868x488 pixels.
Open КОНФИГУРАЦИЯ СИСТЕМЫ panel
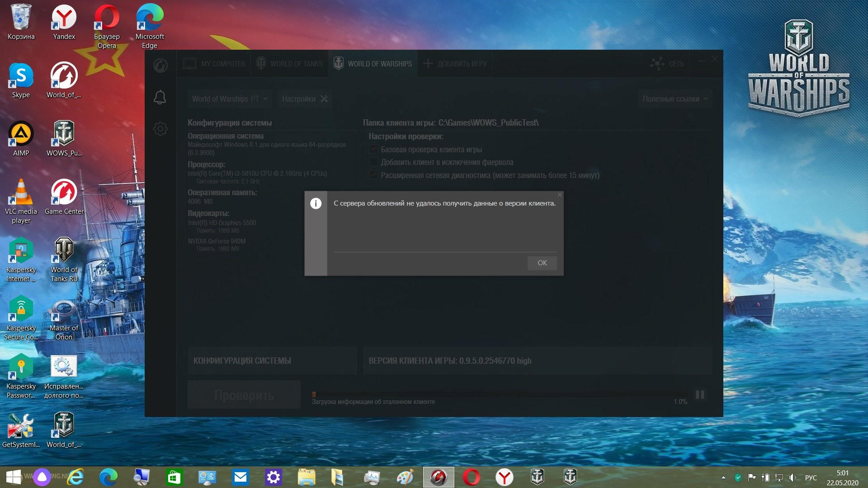click(x=272, y=361)
